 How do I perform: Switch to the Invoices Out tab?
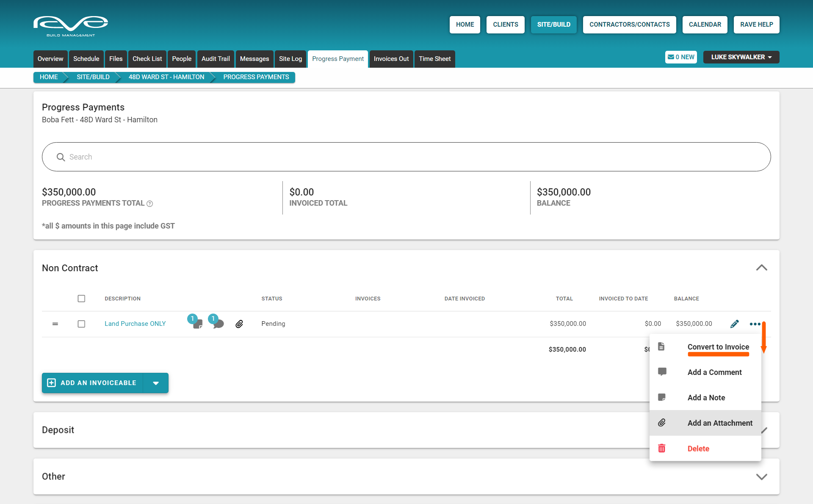pyautogui.click(x=391, y=59)
